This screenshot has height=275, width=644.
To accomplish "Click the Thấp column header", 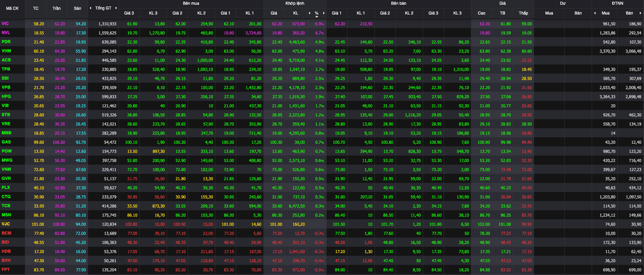I will 524,13.
